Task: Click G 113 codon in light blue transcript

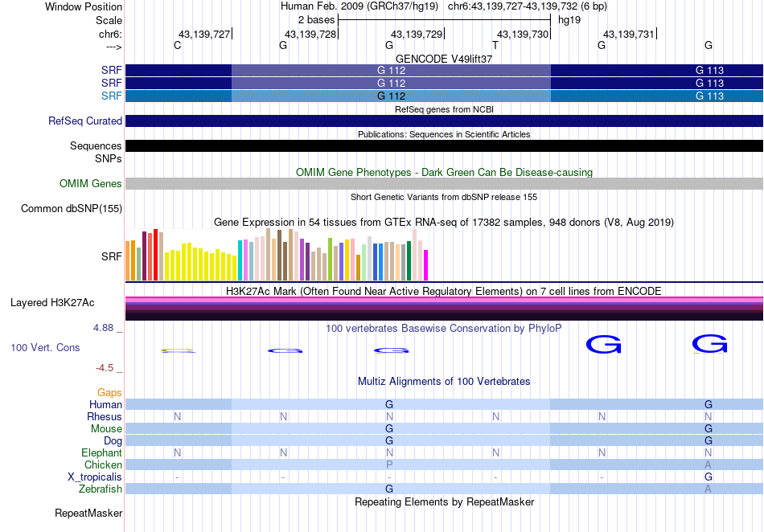Action: coord(709,96)
